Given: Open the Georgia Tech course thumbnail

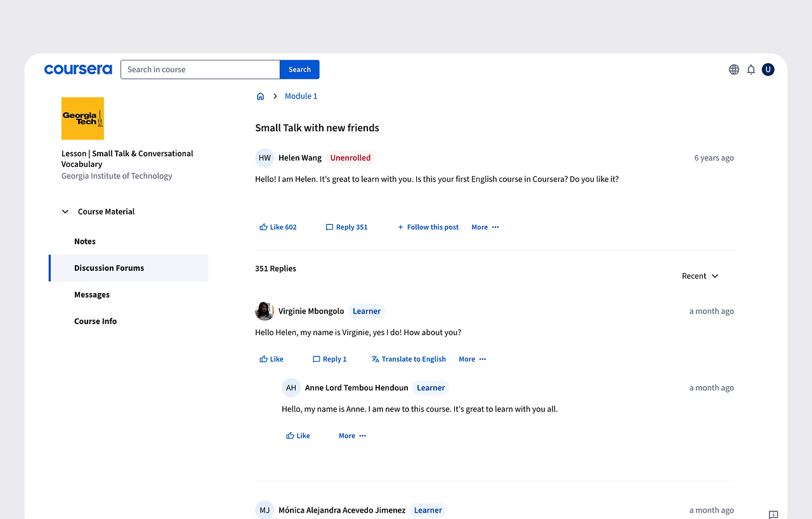Looking at the screenshot, I should (x=82, y=119).
